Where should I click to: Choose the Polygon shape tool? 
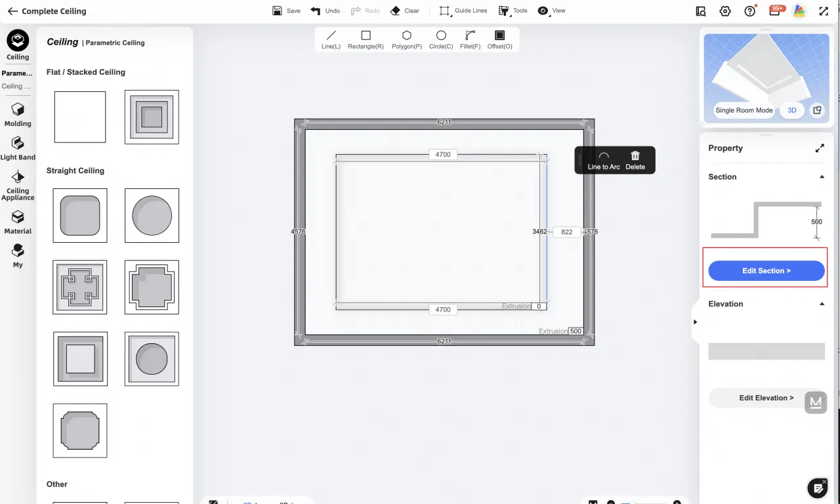[x=406, y=39]
